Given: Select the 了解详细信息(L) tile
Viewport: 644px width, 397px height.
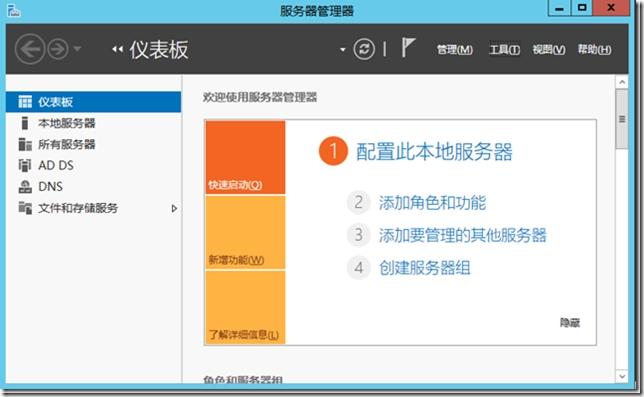Looking at the screenshot, I should tap(245, 307).
